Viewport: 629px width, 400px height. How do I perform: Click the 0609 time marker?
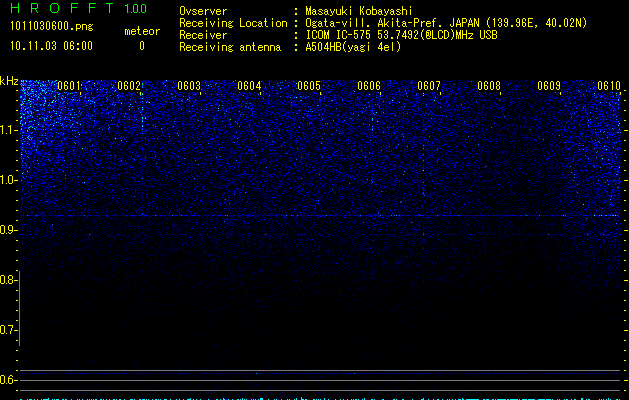[x=548, y=86]
